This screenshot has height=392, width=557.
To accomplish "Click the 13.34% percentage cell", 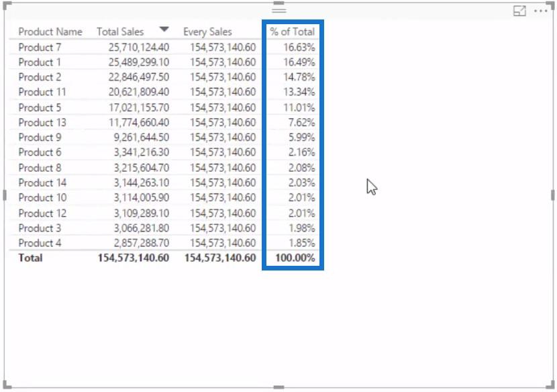I will [x=299, y=92].
